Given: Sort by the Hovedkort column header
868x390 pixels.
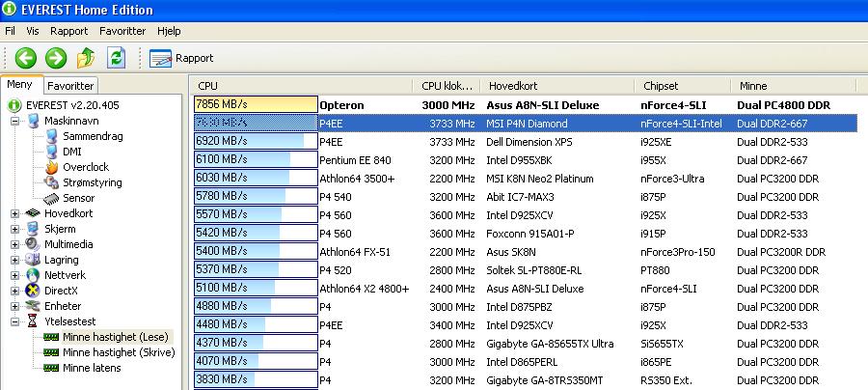Looking at the screenshot, I should pyautogui.click(x=558, y=86).
